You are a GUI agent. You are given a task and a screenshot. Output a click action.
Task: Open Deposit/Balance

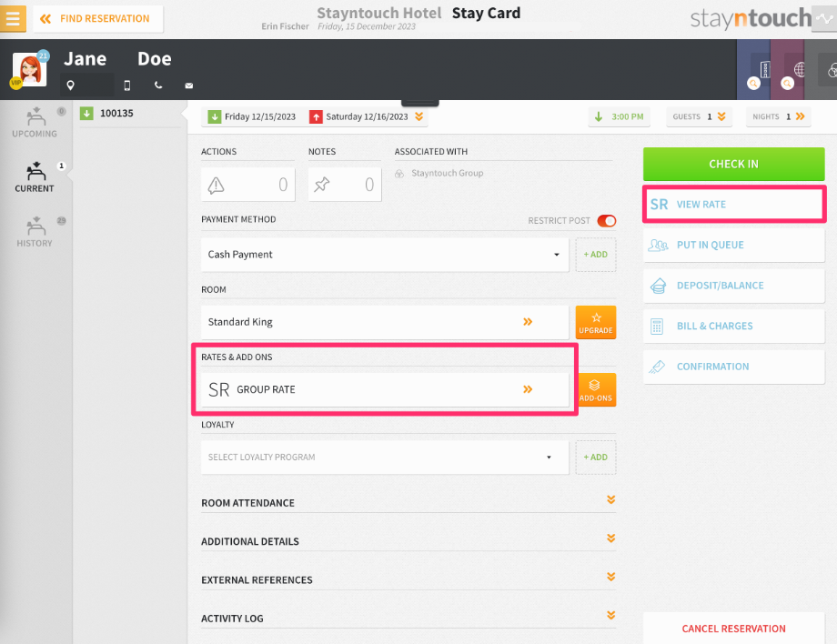point(733,286)
